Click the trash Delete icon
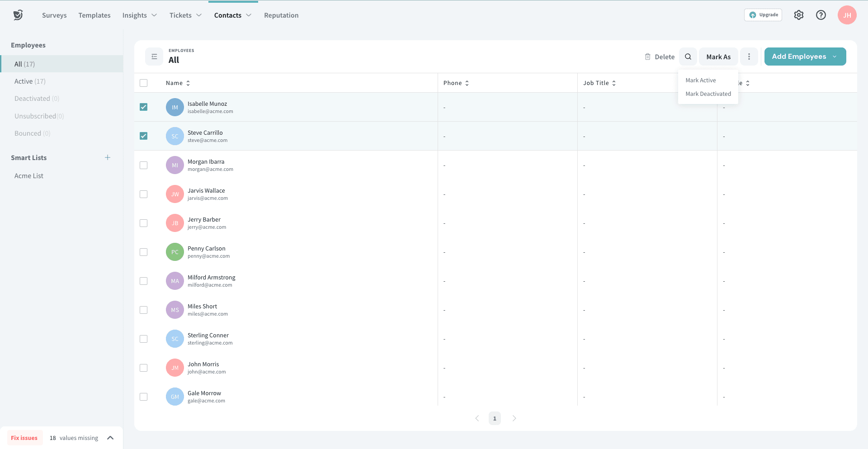The height and width of the screenshot is (449, 868). click(648, 57)
